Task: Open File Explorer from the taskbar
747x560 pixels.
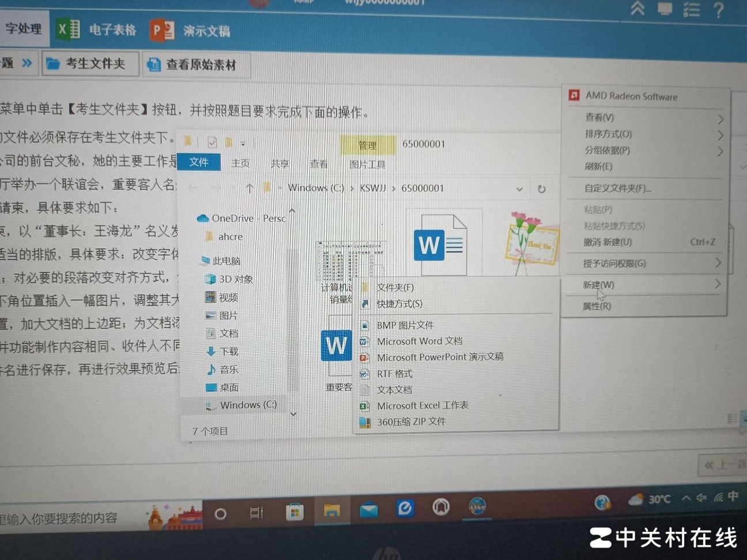Action: [x=332, y=509]
